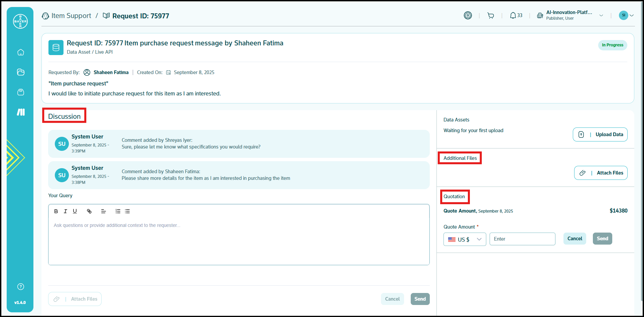Open the folder icon in sidebar
644x317 pixels.
tap(21, 72)
